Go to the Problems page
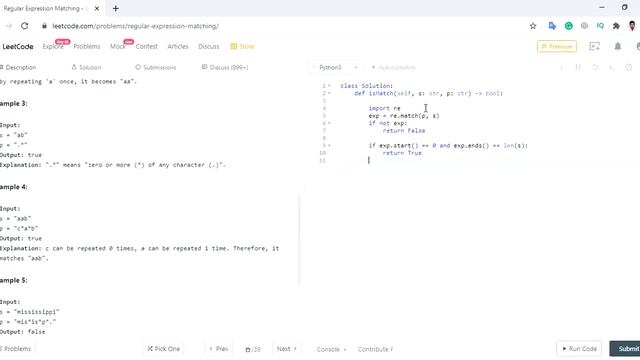Image resolution: width=640 pixels, height=360 pixels. 87,47
